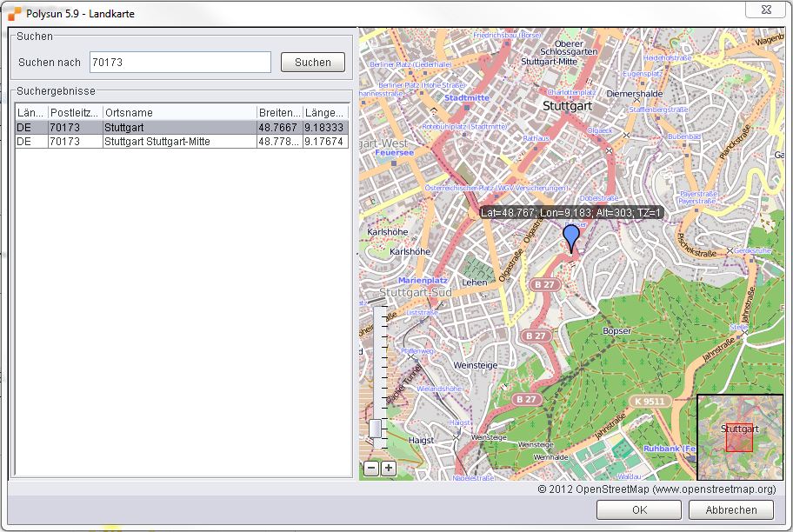This screenshot has width=793, height=532.
Task: Click the blue location pin marker
Action: 571,236
